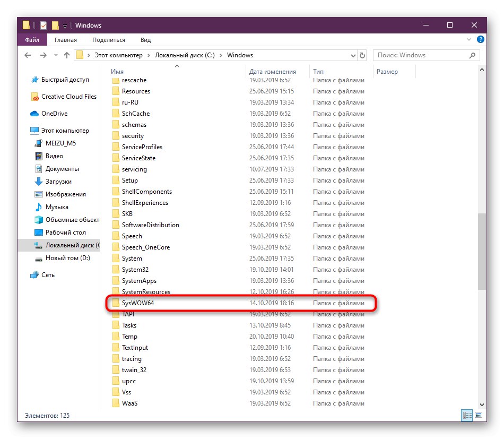Open Документы in the sidebar
The image size is (504, 439).
pyautogui.click(x=62, y=169)
